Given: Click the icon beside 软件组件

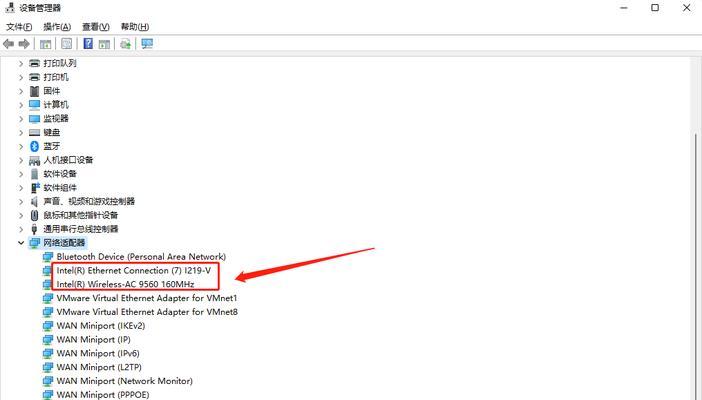Looking at the screenshot, I should [34, 188].
